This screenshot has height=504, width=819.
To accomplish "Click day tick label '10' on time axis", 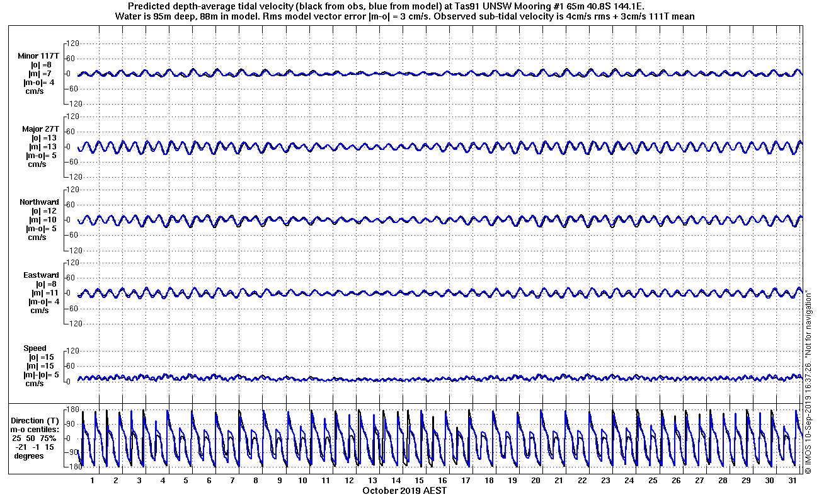I will (x=302, y=480).
